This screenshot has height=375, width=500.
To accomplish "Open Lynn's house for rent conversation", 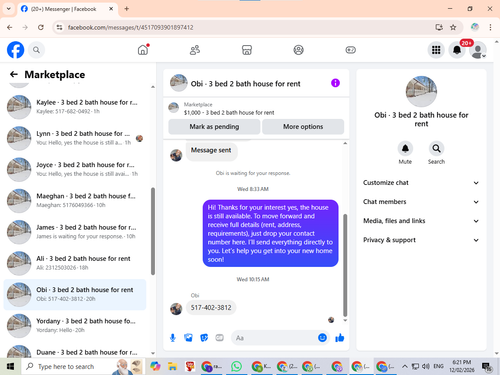I will pyautogui.click(x=75, y=138).
